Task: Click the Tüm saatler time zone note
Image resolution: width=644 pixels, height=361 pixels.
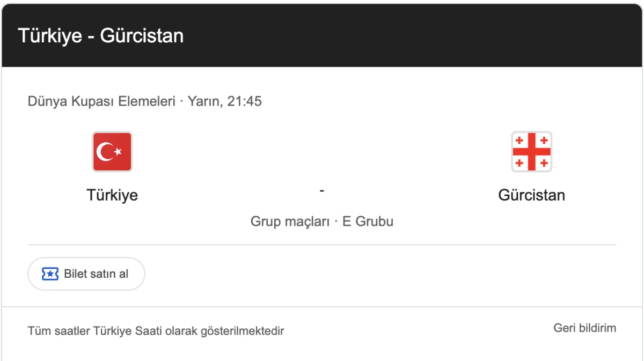Action: [59, 331]
